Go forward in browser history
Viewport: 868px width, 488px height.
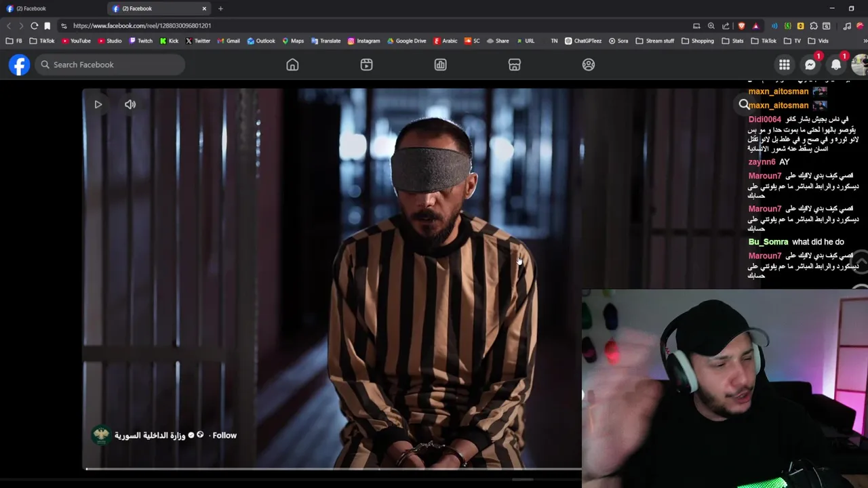click(x=21, y=26)
